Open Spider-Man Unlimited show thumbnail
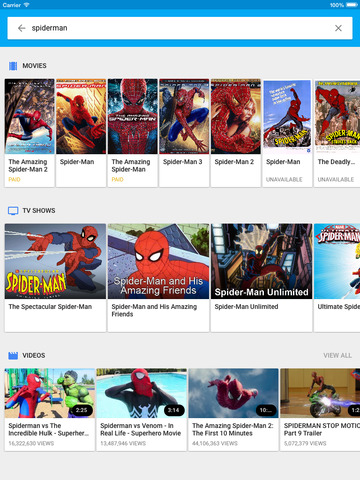 [262, 261]
